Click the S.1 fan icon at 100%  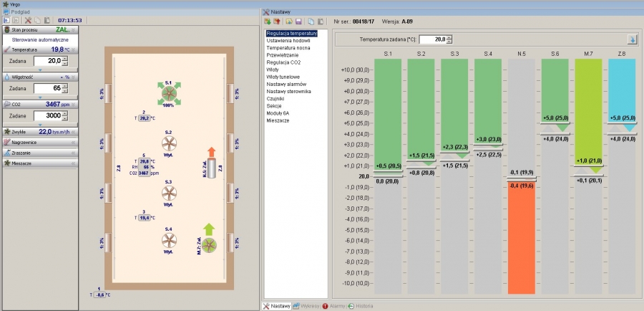tap(169, 95)
